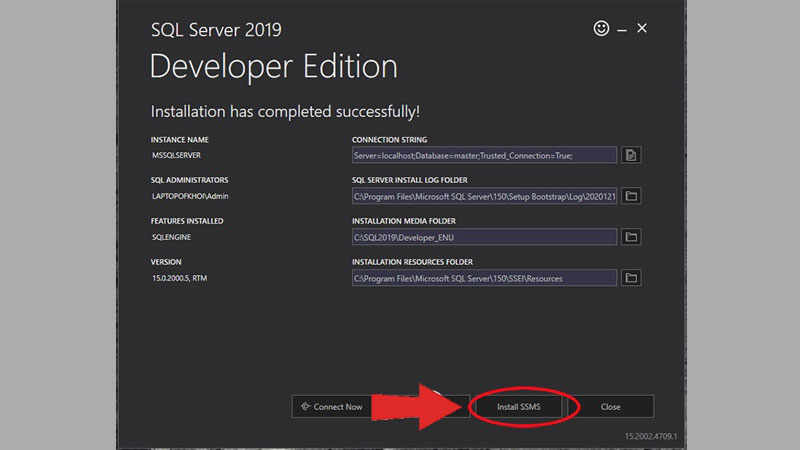Viewport: 800px width, 450px height.
Task: Open the SQL Server install log folder icon
Action: coord(631,196)
